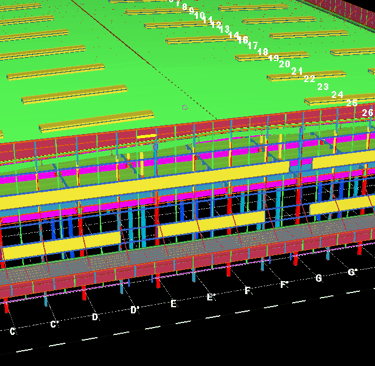
Task: Select grid label "F'"
Action: point(284,284)
